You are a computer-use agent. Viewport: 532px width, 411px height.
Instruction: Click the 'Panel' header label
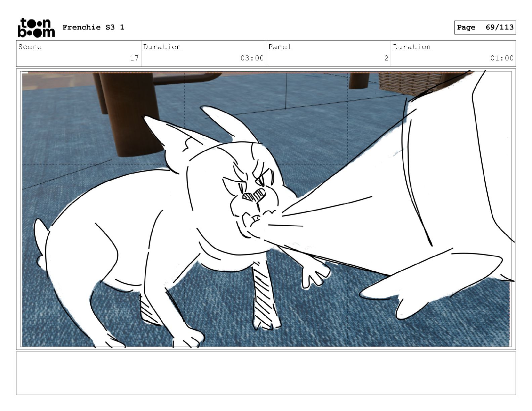click(x=280, y=47)
